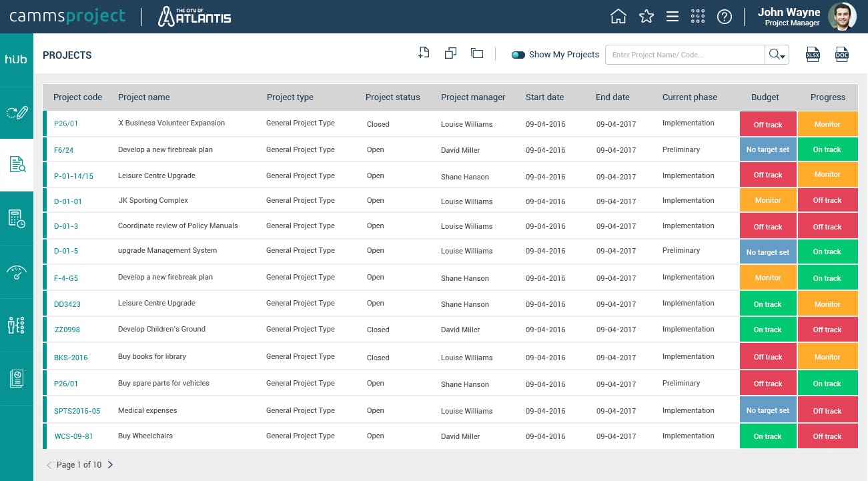Open the help question mark icon
The height and width of the screenshot is (481, 868).
click(x=725, y=16)
